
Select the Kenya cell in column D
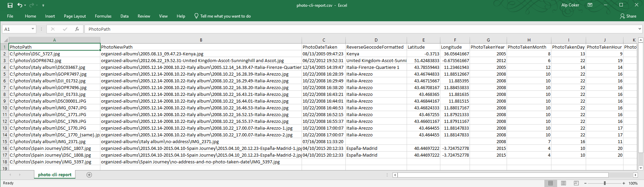point(376,54)
